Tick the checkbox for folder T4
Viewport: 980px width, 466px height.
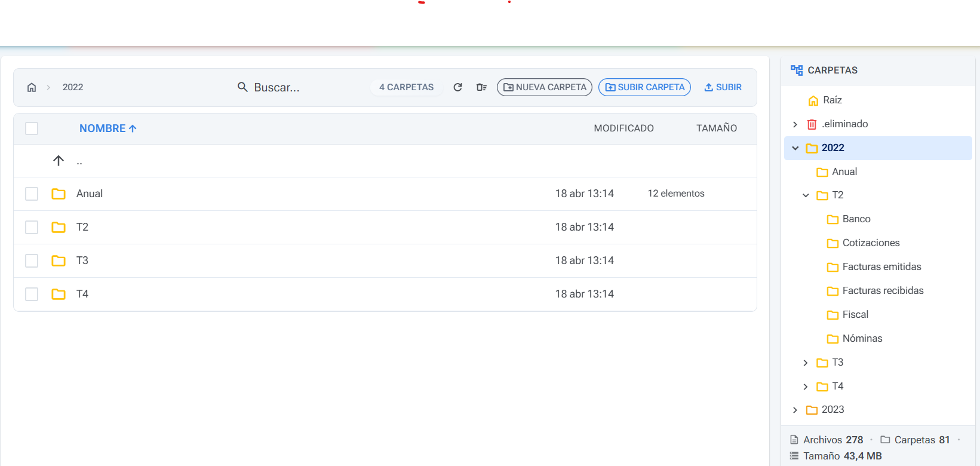[x=32, y=294]
